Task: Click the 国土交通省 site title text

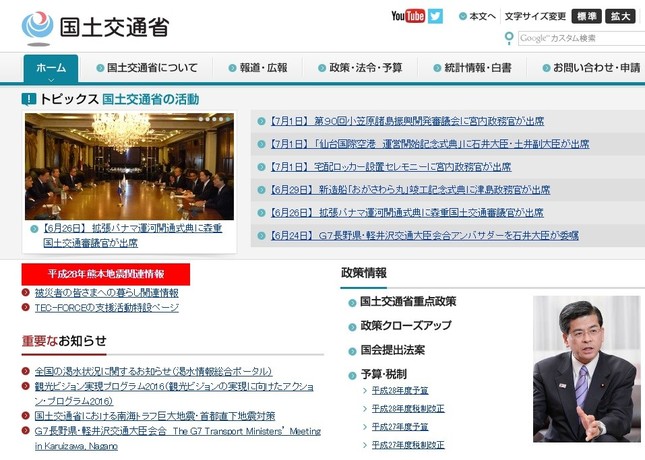Action: pyautogui.click(x=114, y=27)
